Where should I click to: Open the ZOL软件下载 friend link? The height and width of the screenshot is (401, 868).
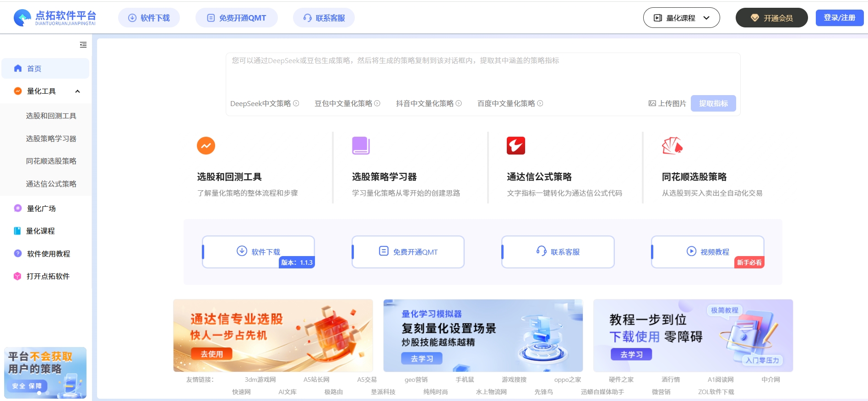click(716, 392)
